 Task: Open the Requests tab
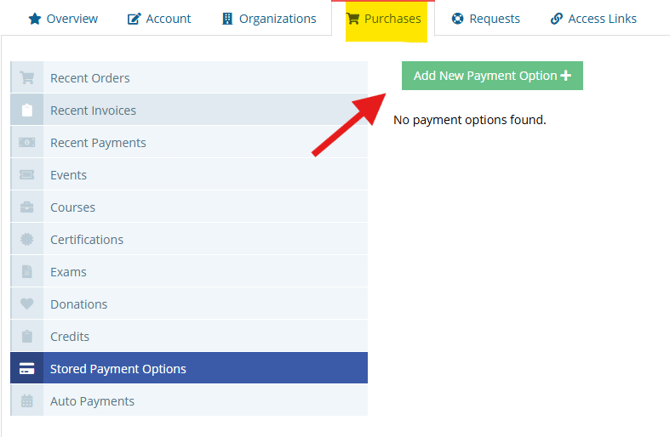[486, 19]
